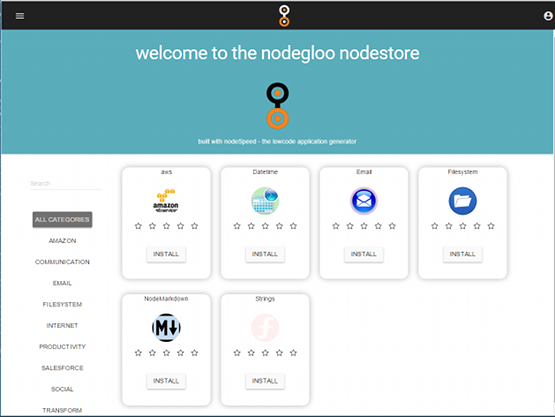Install the Datetime node
This screenshot has width=555, height=417.
[x=265, y=254]
